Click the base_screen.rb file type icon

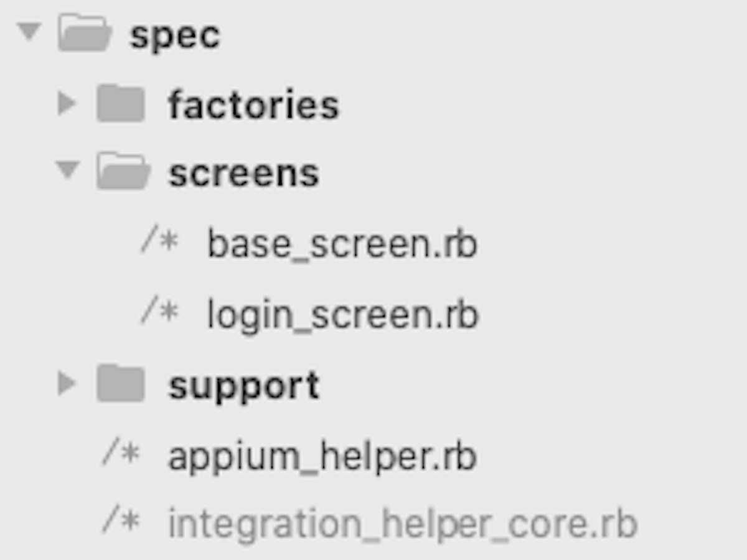tap(160, 241)
